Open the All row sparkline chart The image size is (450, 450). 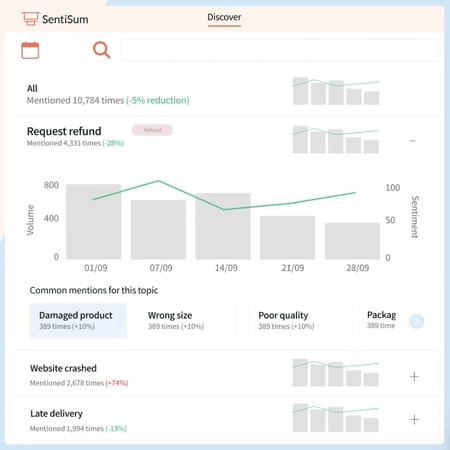[x=336, y=91]
